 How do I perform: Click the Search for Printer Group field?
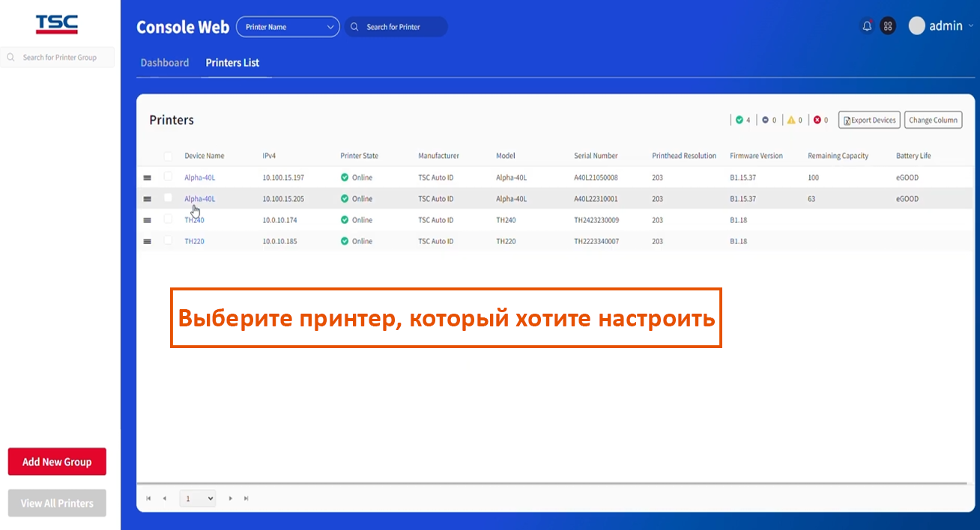point(60,58)
